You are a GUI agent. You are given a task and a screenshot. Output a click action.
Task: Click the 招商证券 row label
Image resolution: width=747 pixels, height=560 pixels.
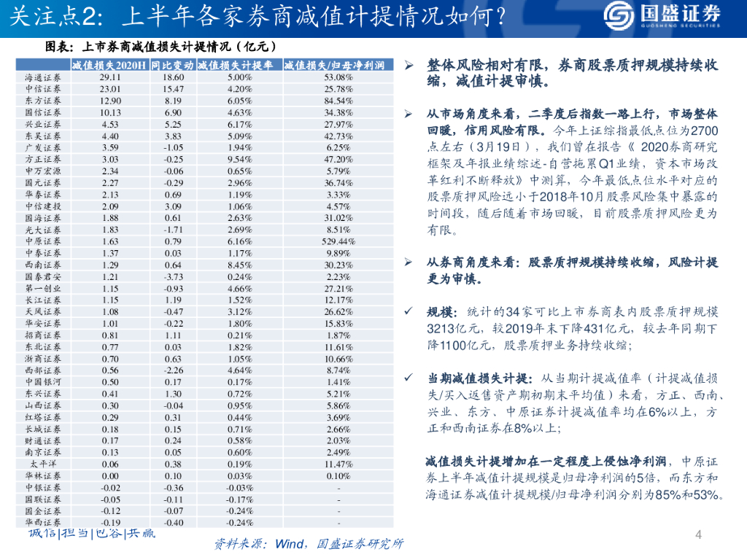(43, 335)
